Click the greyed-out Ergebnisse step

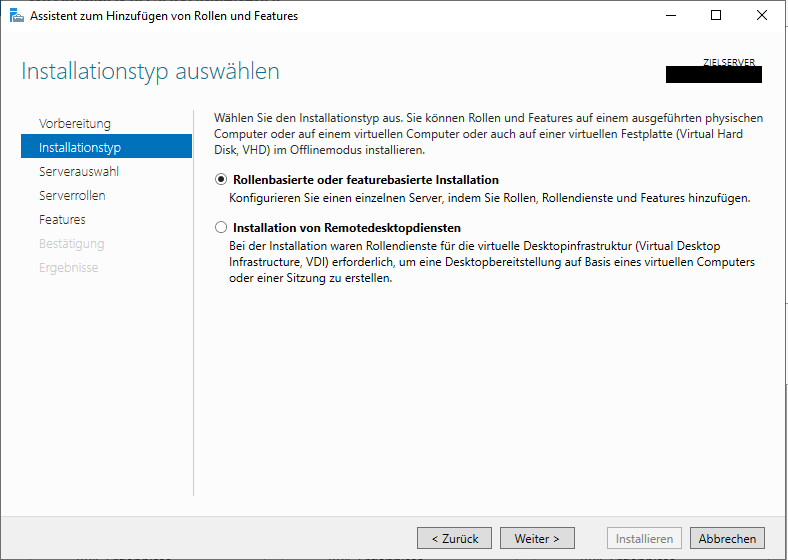[68, 267]
